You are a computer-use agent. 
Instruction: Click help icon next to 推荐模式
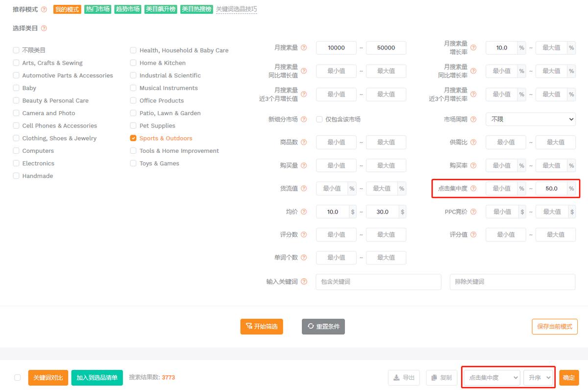coord(44,9)
